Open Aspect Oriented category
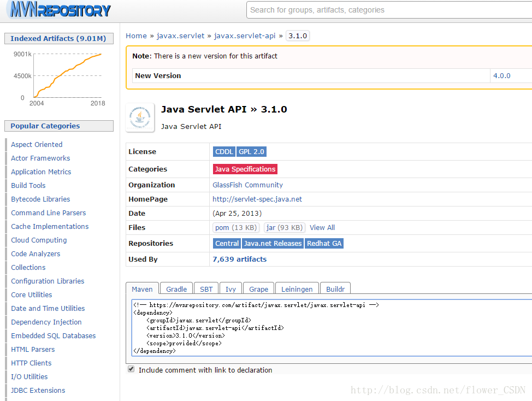532x401 pixels. tap(37, 145)
